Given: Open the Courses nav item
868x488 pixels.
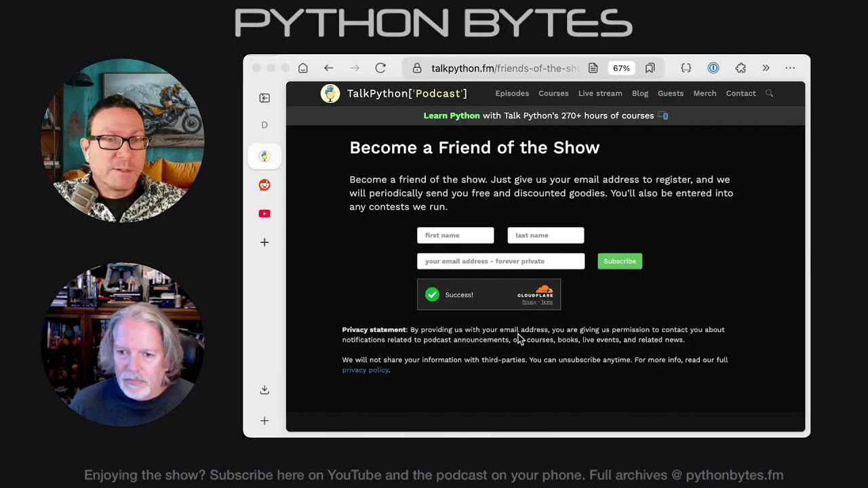Looking at the screenshot, I should coord(553,94).
